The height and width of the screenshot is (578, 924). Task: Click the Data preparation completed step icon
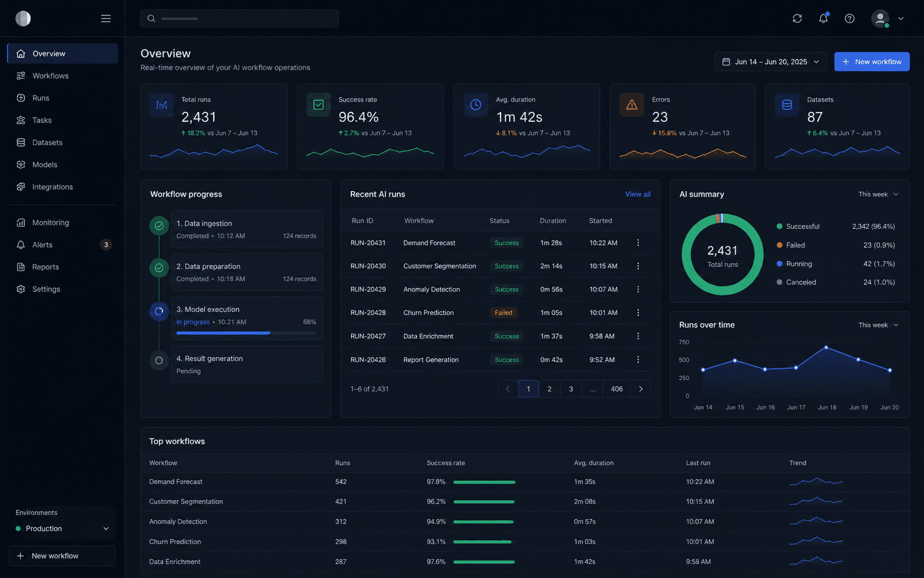coord(158,268)
